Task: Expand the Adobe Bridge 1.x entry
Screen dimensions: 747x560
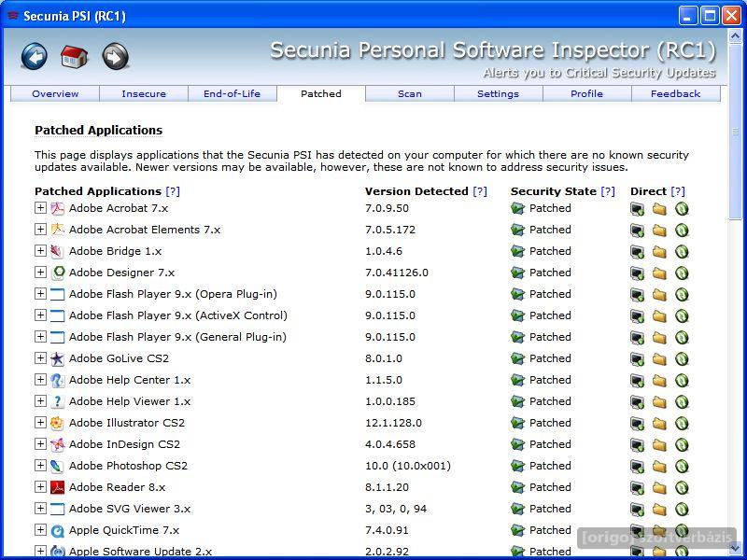Action: 40,251
